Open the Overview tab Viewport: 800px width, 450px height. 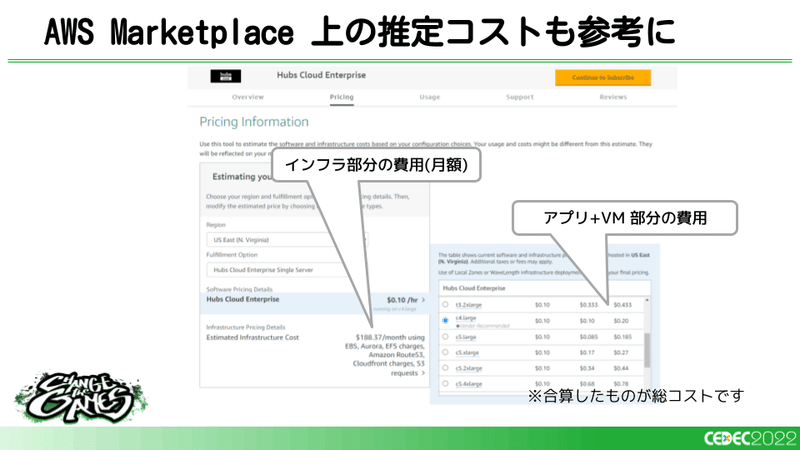click(x=248, y=97)
